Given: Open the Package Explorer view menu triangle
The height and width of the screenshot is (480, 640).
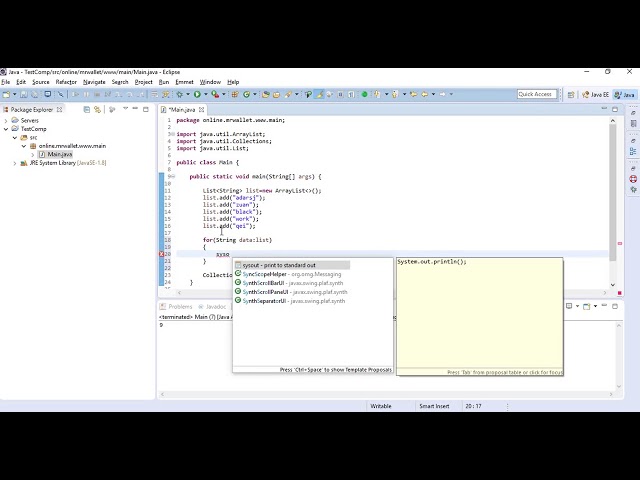Looking at the screenshot, I should point(125,109).
